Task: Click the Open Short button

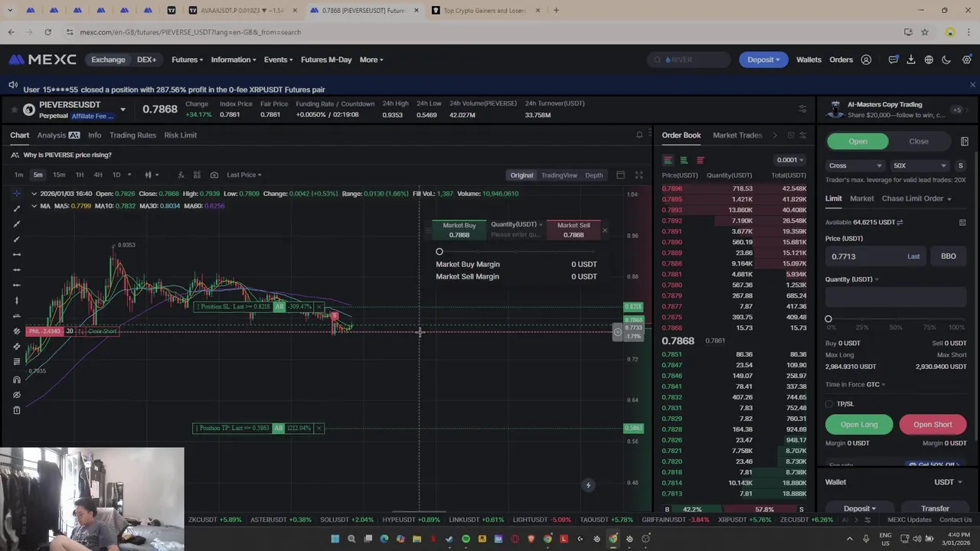Action: coord(933,425)
